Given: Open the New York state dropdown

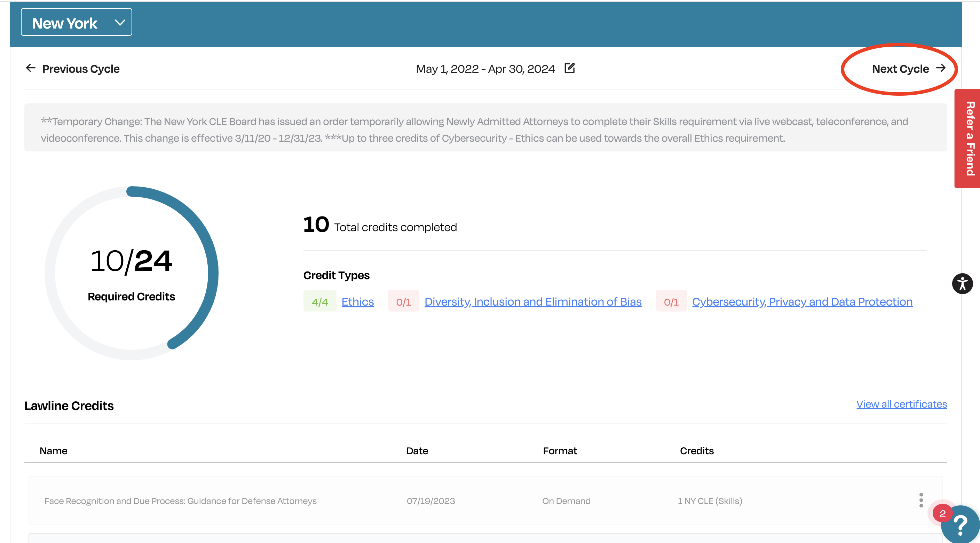Looking at the screenshot, I should [x=77, y=22].
